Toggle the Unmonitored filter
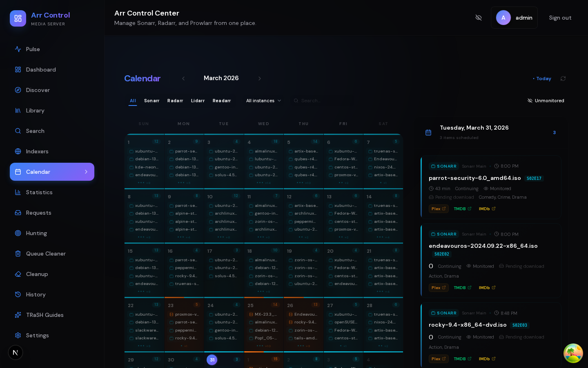The width and height of the screenshot is (588, 368). tap(546, 101)
